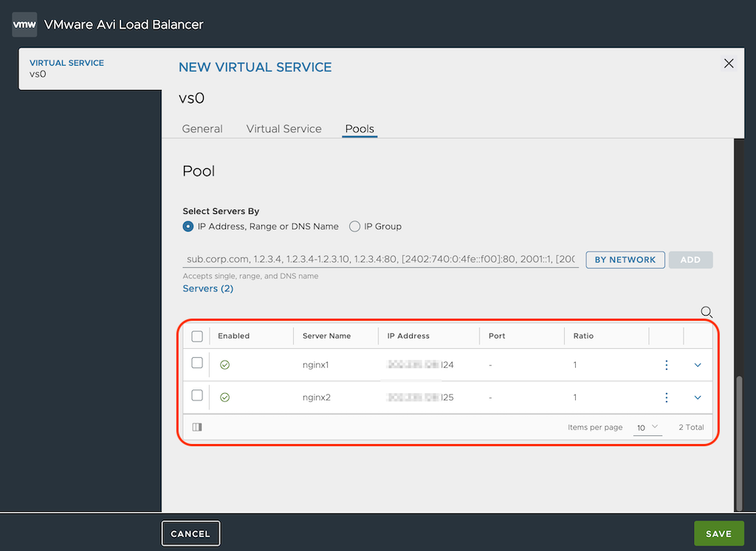Expand the nginx1 server row details
Screen dimensions: 756x551
pos(698,365)
